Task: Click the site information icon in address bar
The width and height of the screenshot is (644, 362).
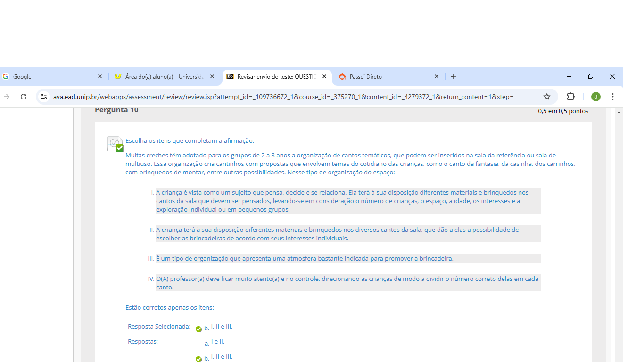Action: pos(44,97)
